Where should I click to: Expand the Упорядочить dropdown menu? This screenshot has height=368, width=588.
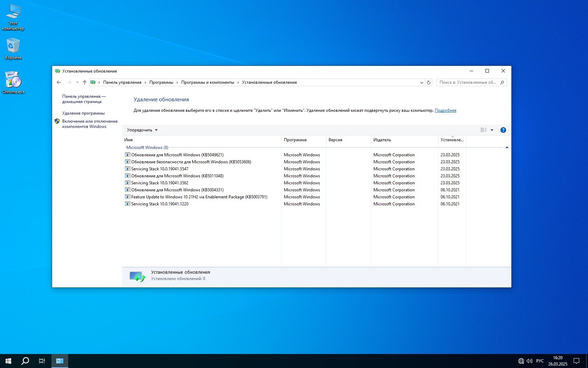(x=142, y=130)
